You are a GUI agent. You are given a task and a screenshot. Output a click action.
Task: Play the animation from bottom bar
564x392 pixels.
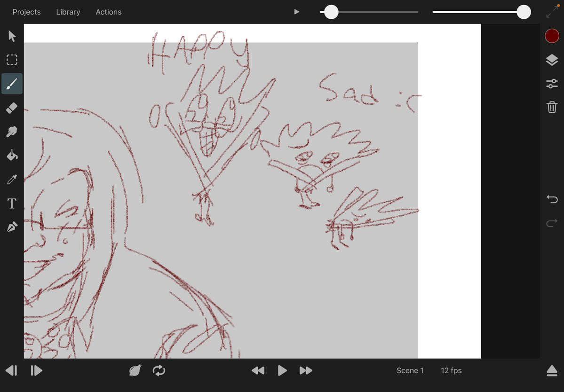coord(282,370)
